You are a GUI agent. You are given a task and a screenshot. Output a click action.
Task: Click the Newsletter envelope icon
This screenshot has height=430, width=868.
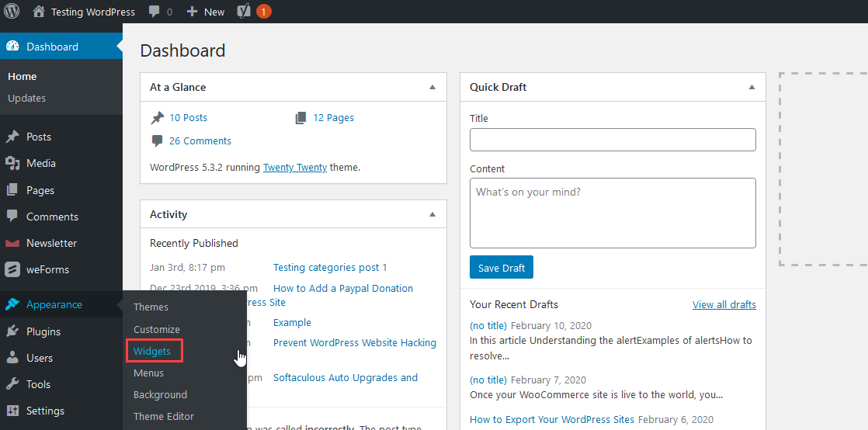(x=12, y=243)
